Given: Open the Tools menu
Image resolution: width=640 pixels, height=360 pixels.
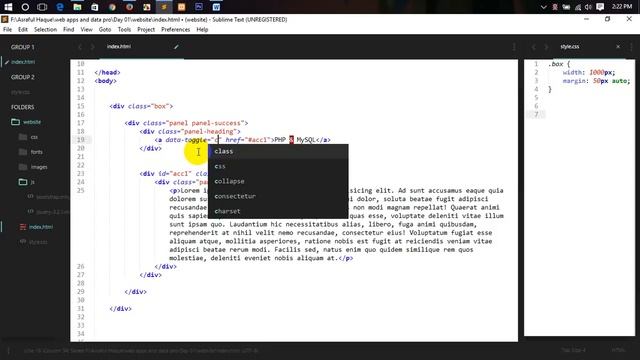Looking at the screenshot, I should 124,29.
